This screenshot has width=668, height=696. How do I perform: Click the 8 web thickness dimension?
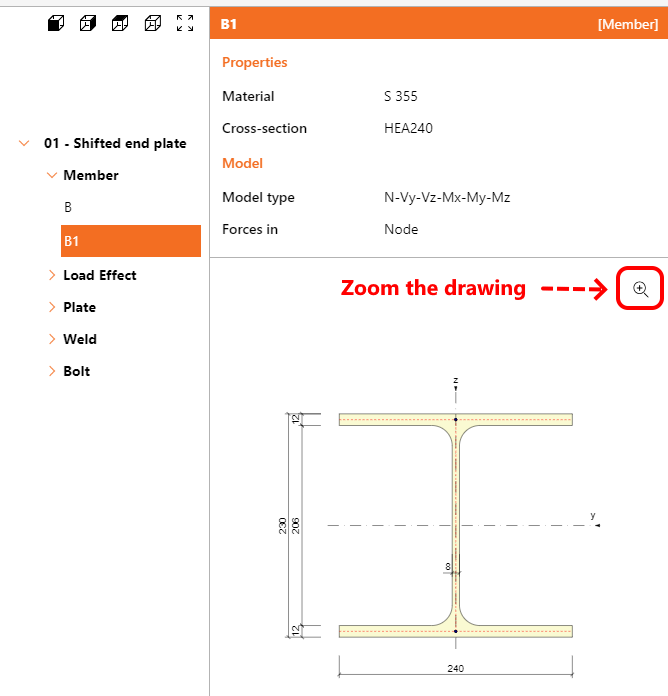[448, 566]
